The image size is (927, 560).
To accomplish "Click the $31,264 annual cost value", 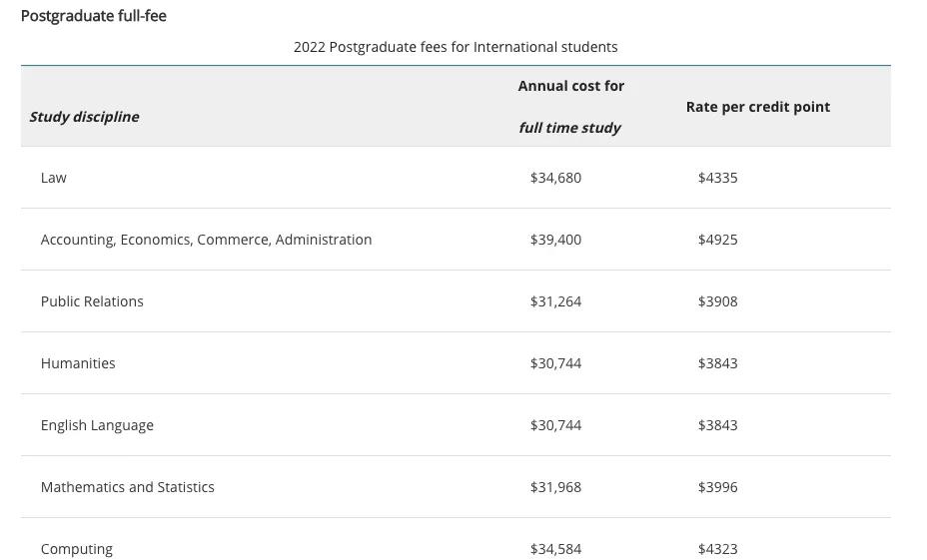I will 555,301.
